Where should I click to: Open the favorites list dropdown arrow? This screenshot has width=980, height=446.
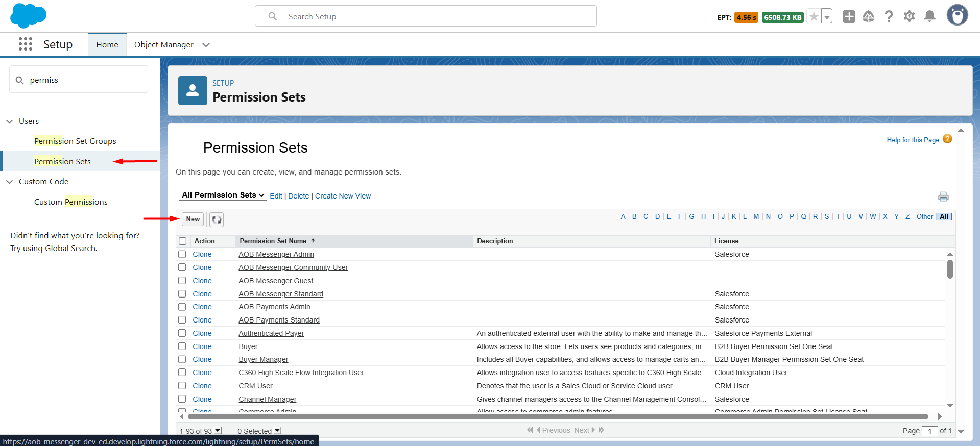point(827,17)
